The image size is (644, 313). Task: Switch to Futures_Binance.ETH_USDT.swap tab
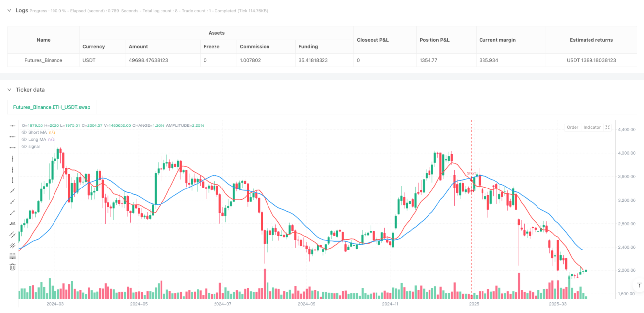tap(52, 107)
